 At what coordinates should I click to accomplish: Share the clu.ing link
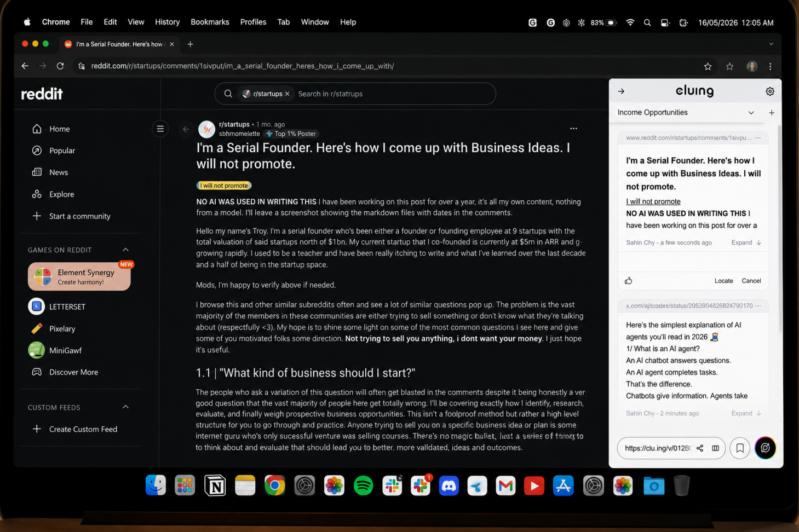tap(700, 448)
